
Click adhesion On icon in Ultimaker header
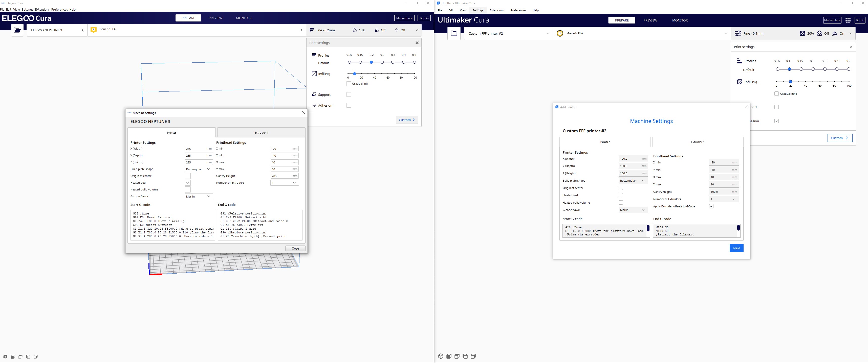pyautogui.click(x=835, y=33)
